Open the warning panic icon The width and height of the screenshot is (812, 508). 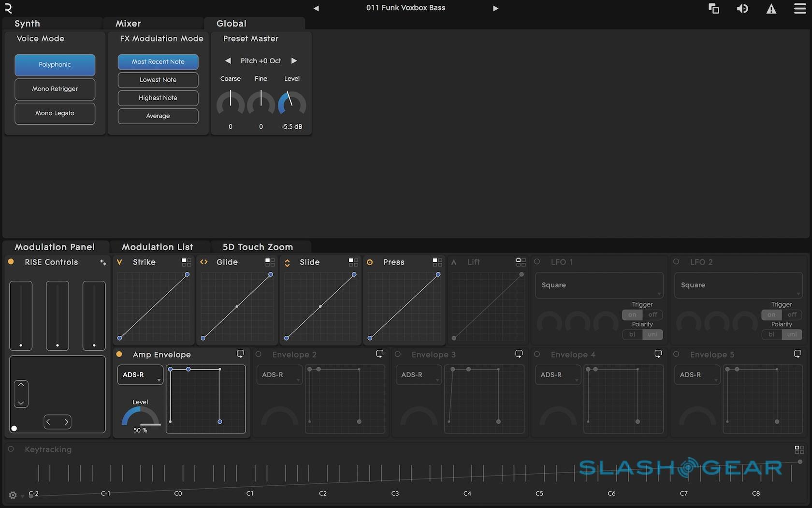click(x=771, y=9)
